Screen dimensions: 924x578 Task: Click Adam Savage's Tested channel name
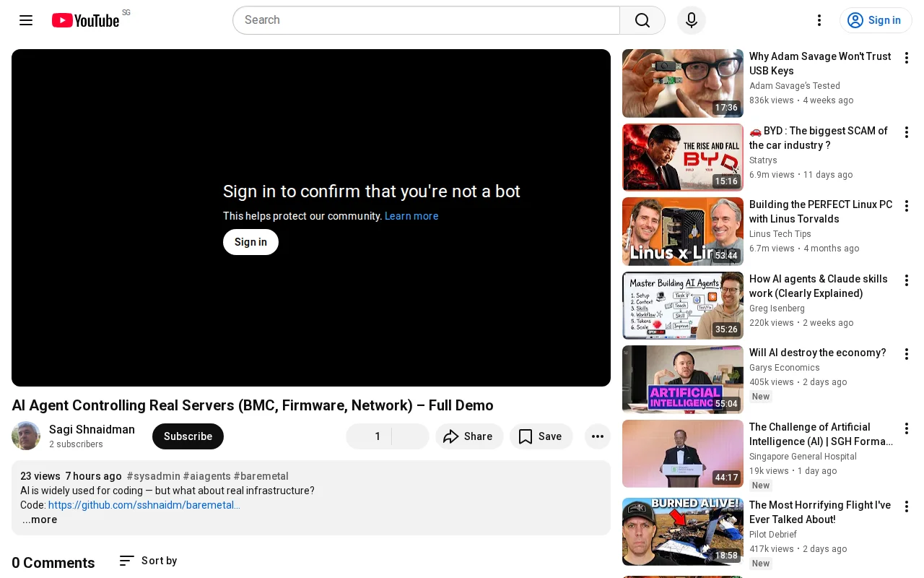(x=795, y=86)
